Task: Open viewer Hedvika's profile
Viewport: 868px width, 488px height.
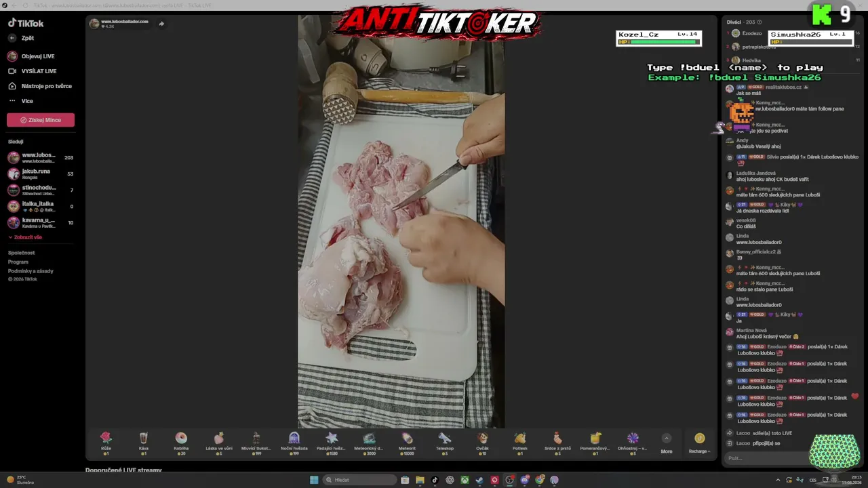Action: tap(746, 60)
